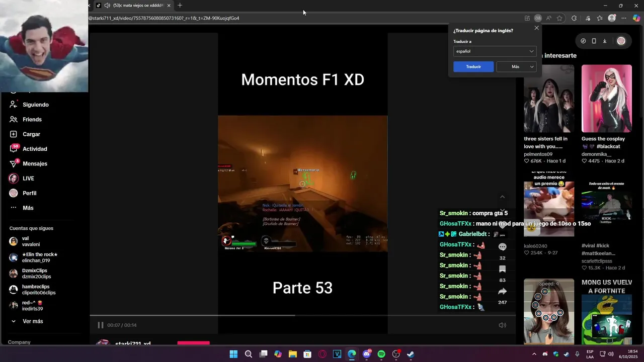Open the Cargar upload page
This screenshot has width=644, height=362.
tap(25, 134)
